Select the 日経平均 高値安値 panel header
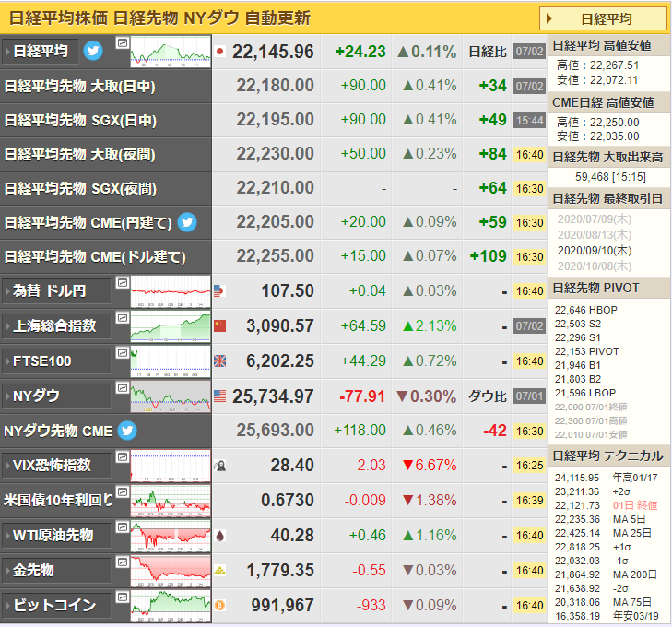 pos(608,45)
